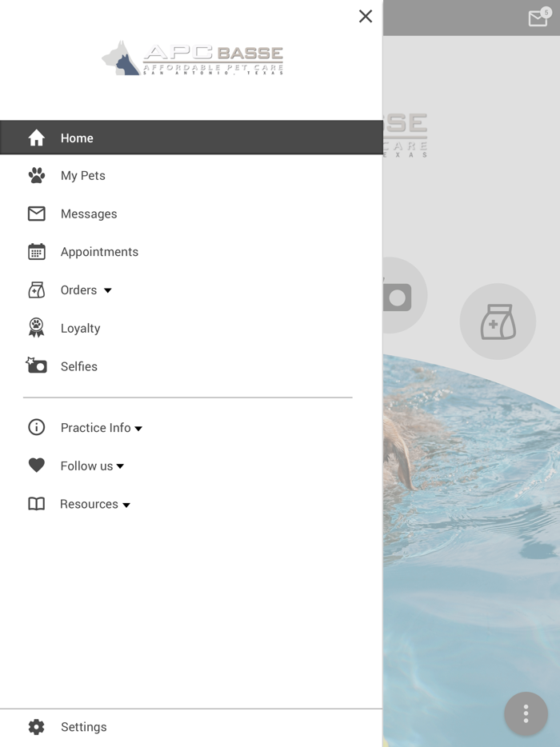This screenshot has width=560, height=747.
Task: Click the Practice Info label
Action: (x=95, y=427)
